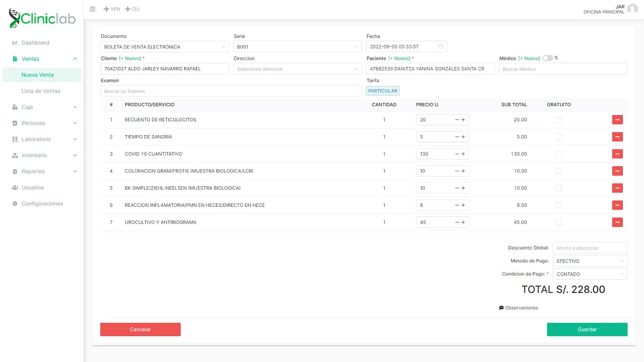
Task: Click the red Cancelar button
Action: [140, 329]
